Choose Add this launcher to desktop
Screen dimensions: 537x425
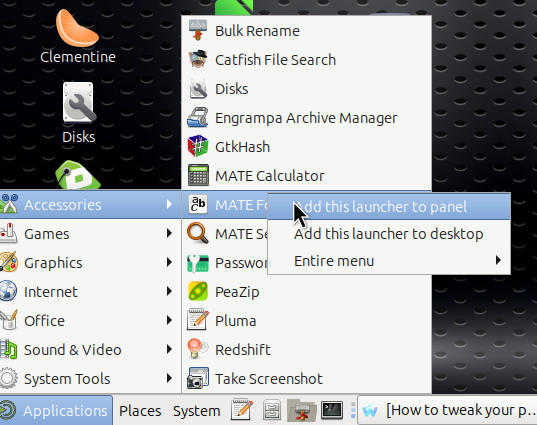coord(389,234)
